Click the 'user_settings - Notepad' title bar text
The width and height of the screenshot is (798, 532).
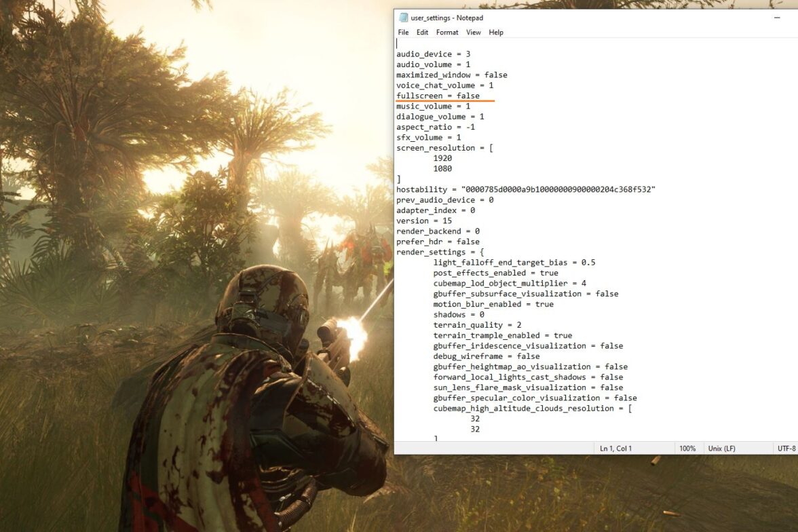[x=446, y=18]
